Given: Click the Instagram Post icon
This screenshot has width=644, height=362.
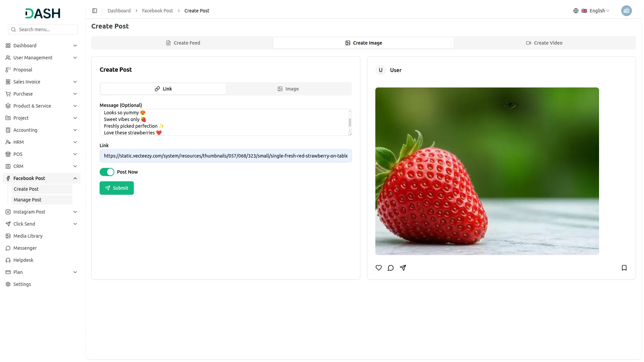Looking at the screenshot, I should pyautogui.click(x=8, y=212).
